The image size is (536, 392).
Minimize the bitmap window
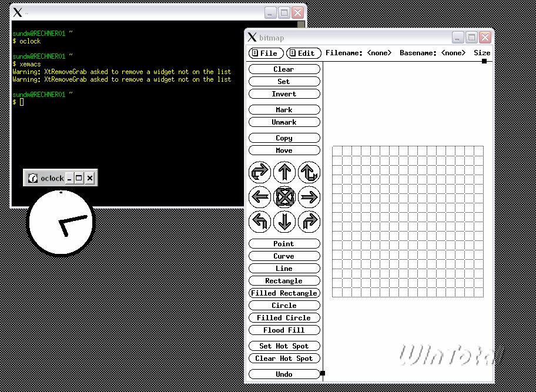coord(458,37)
